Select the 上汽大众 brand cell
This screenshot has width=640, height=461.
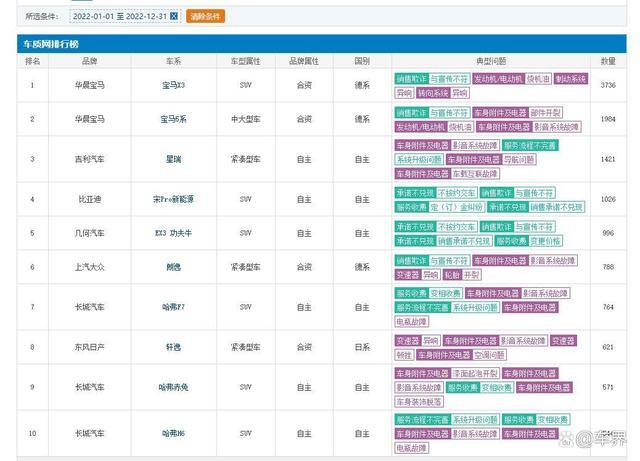click(90, 267)
